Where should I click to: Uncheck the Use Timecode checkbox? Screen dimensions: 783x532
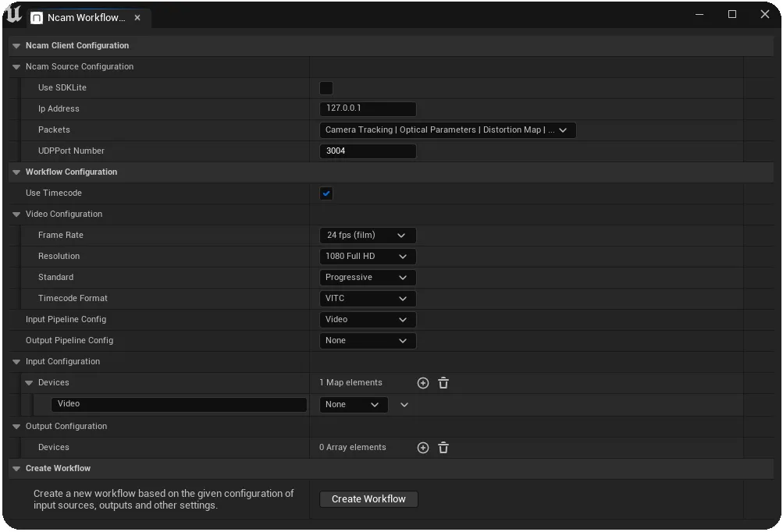pyautogui.click(x=326, y=193)
